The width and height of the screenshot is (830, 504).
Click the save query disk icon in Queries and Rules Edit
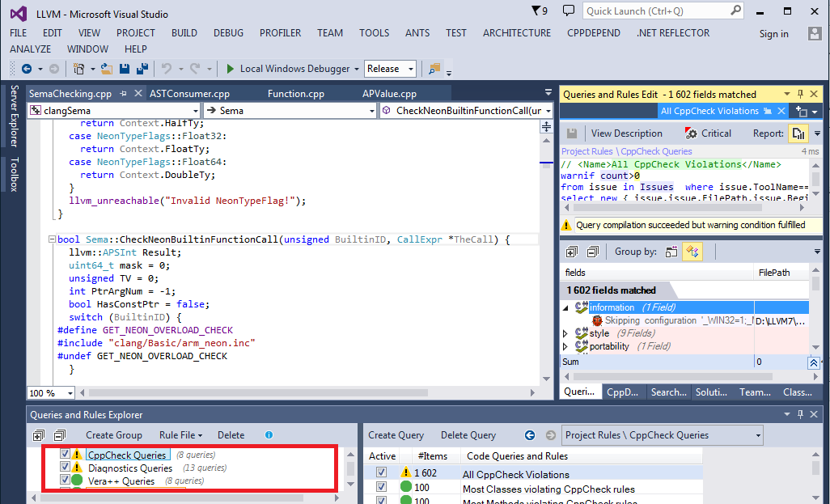tap(571, 133)
